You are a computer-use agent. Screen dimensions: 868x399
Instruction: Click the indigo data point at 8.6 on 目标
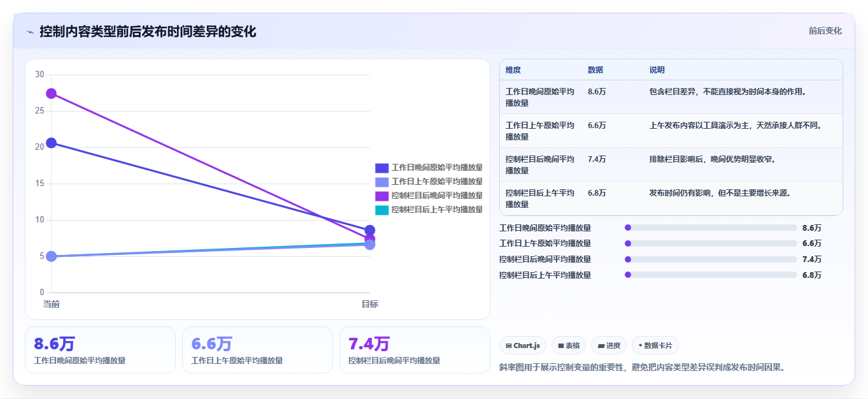(370, 230)
